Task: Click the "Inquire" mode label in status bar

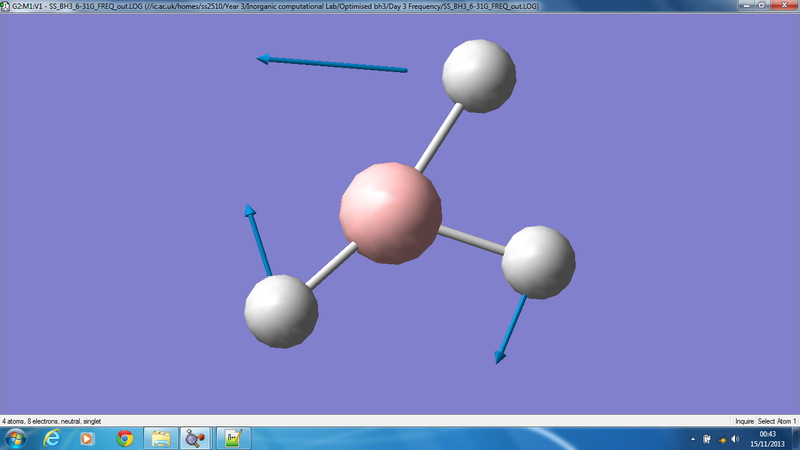Action: pos(744,421)
